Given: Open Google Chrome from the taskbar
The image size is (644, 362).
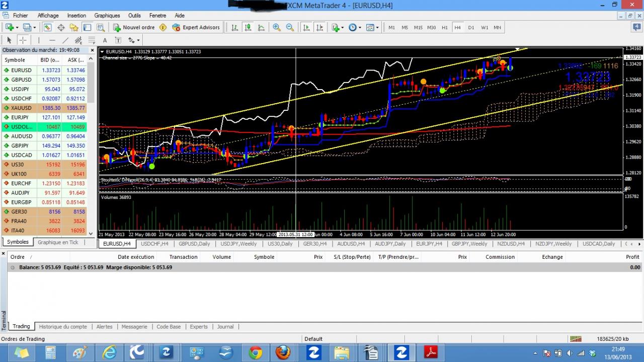Looking at the screenshot, I should [256, 352].
